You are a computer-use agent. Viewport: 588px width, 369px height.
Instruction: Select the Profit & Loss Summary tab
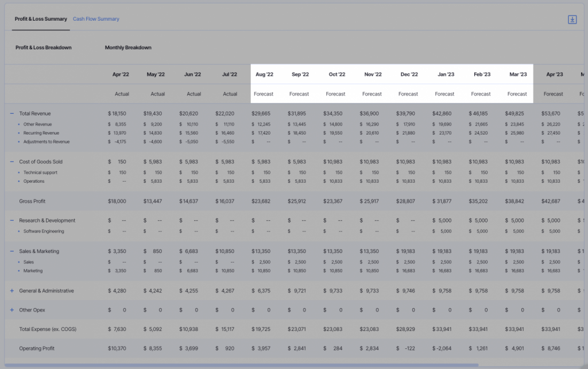point(40,19)
